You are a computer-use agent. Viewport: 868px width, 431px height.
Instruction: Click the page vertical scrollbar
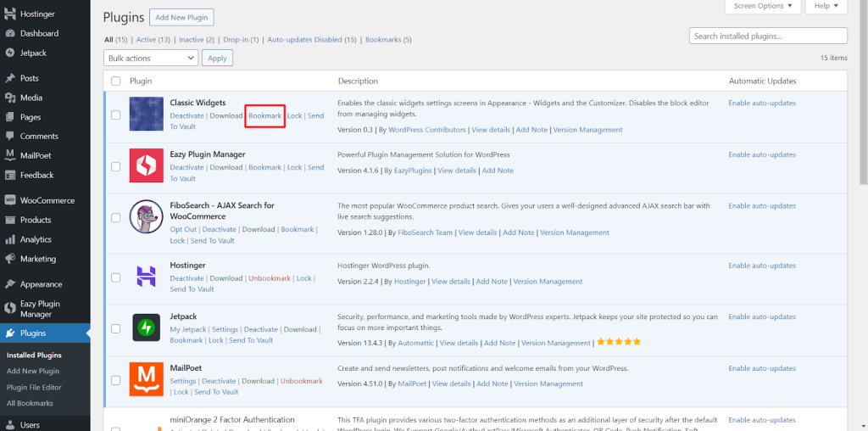click(x=863, y=94)
